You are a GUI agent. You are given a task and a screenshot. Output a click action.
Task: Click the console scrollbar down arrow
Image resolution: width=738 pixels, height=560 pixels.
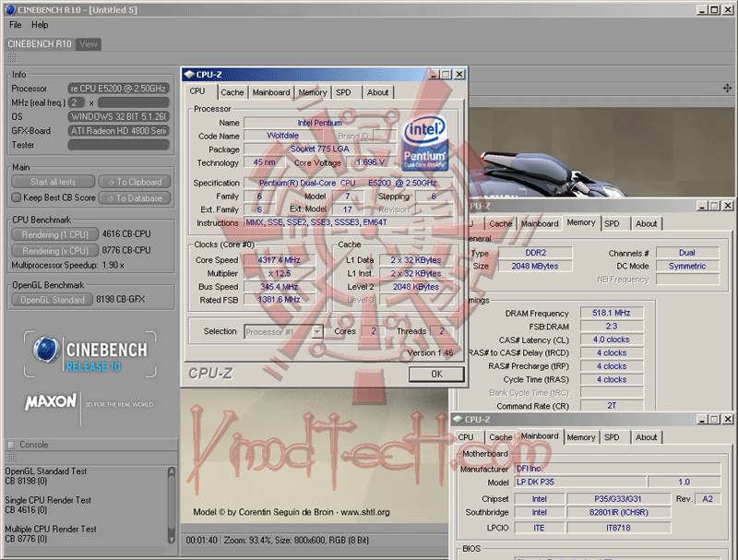[x=172, y=539]
